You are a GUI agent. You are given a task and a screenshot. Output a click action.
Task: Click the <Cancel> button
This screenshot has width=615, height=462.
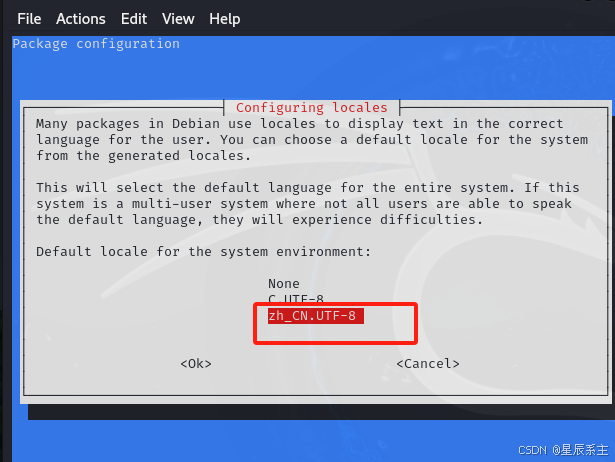point(428,364)
